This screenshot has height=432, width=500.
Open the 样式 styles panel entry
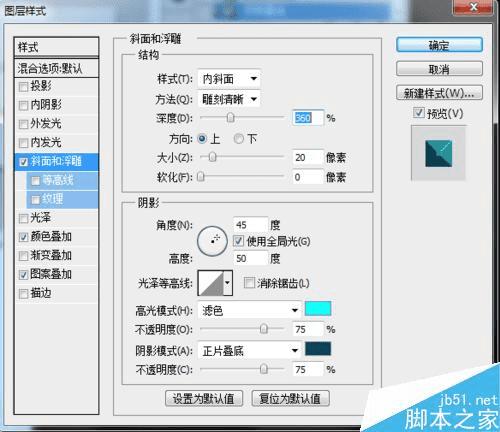[x=56, y=47]
